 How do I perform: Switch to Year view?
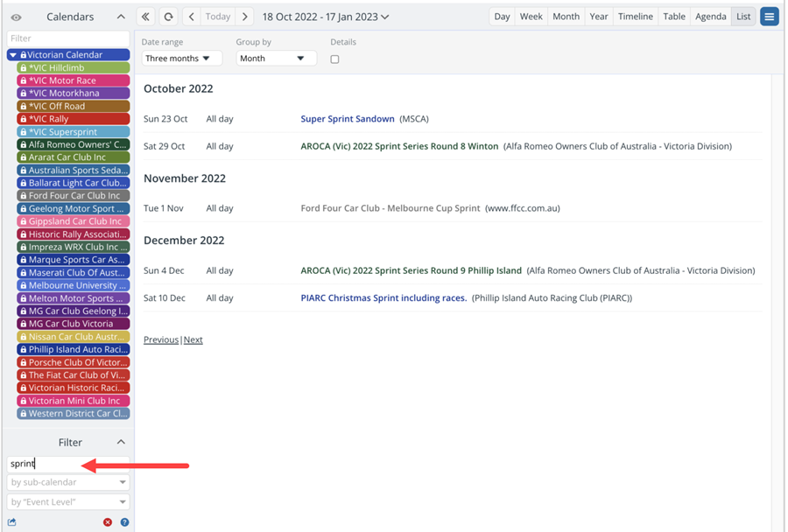pos(599,17)
